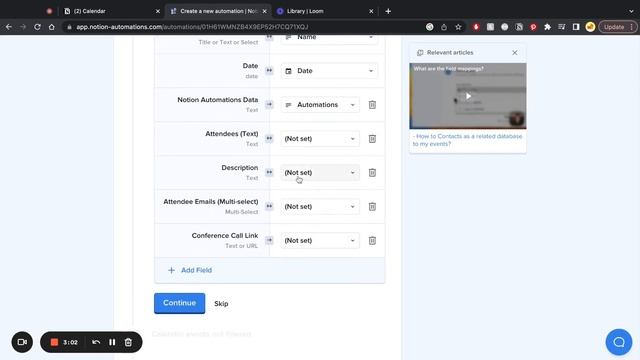Open Attendee Emails mapping dropdown

[x=320, y=207]
